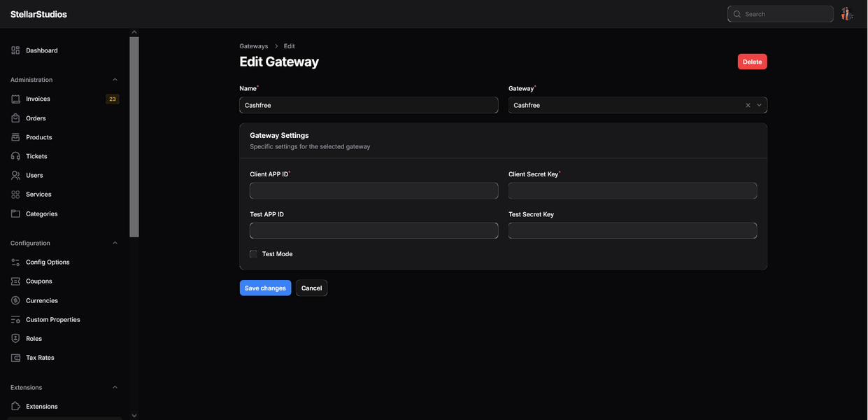Open Coupons via its ticket icon

click(x=15, y=281)
